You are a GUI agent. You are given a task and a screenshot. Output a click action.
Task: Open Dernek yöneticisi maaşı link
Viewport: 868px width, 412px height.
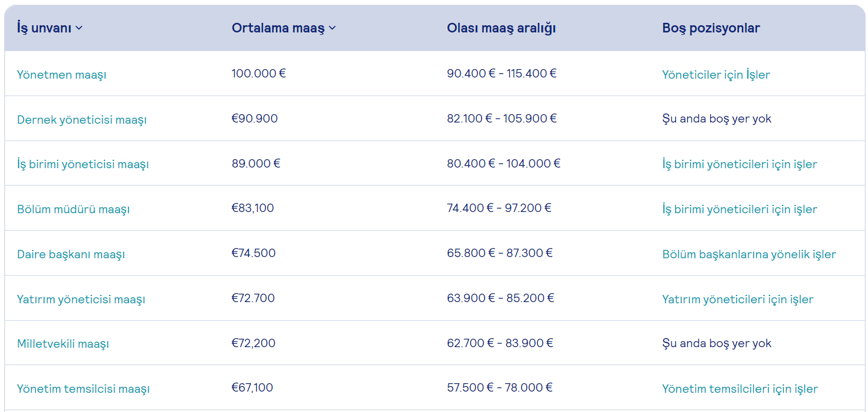(82, 120)
